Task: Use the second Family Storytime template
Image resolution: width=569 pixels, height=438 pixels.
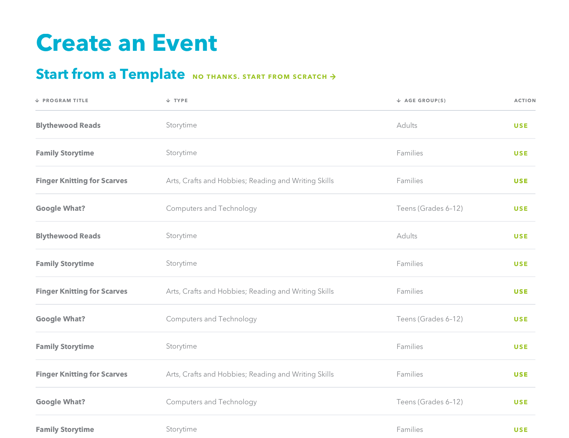Action: (520, 264)
